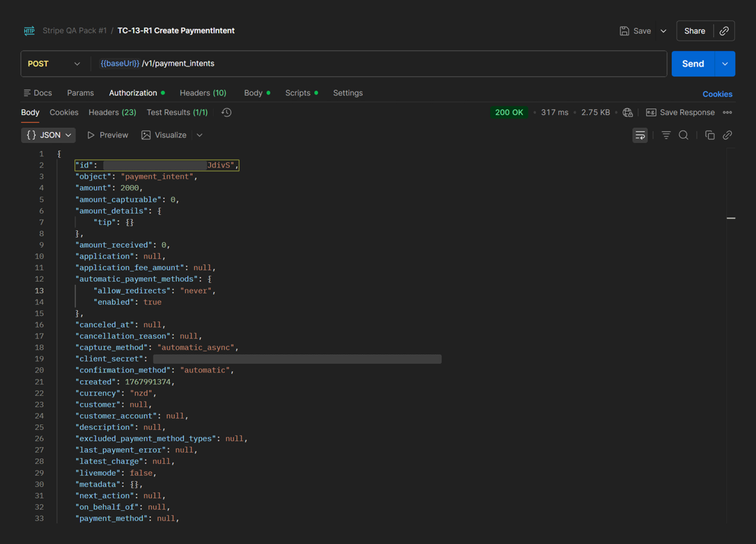Open the POST method dropdown
The width and height of the screenshot is (756, 544).
click(54, 64)
